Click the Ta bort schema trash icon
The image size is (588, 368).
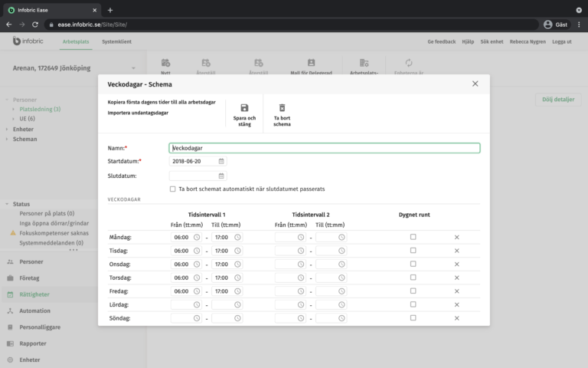(x=282, y=108)
